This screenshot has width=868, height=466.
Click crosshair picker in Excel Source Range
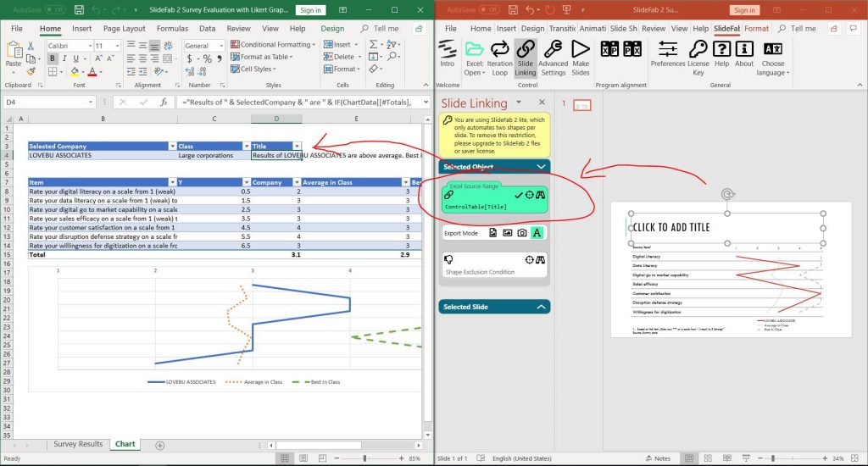click(x=529, y=195)
